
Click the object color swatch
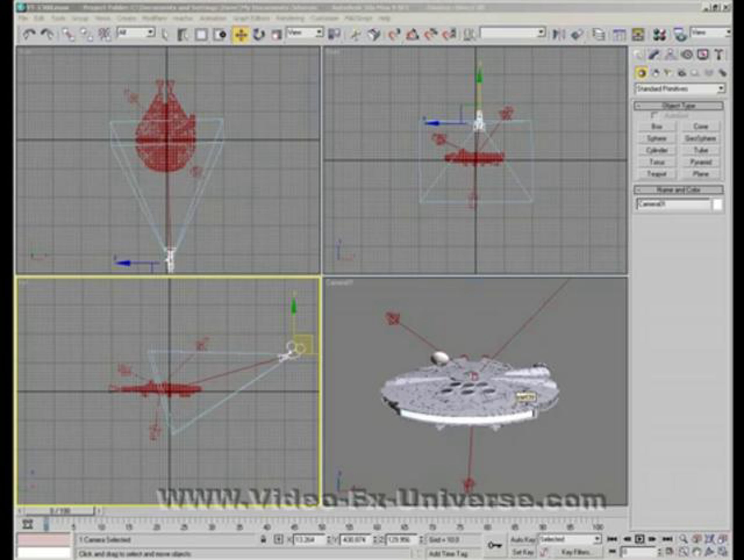tap(717, 204)
